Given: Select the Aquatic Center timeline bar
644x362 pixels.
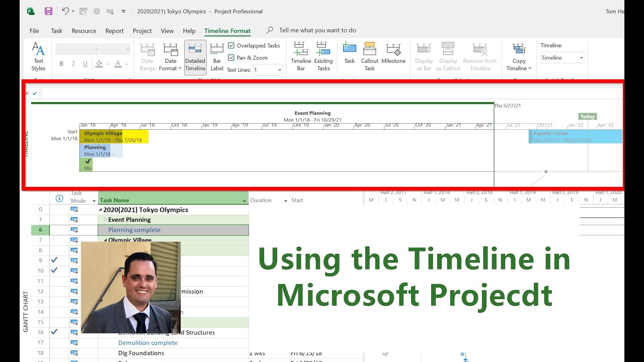Looking at the screenshot, I should (x=575, y=136).
